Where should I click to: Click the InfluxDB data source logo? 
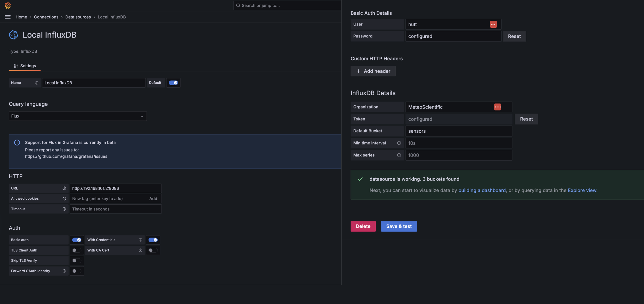13,35
